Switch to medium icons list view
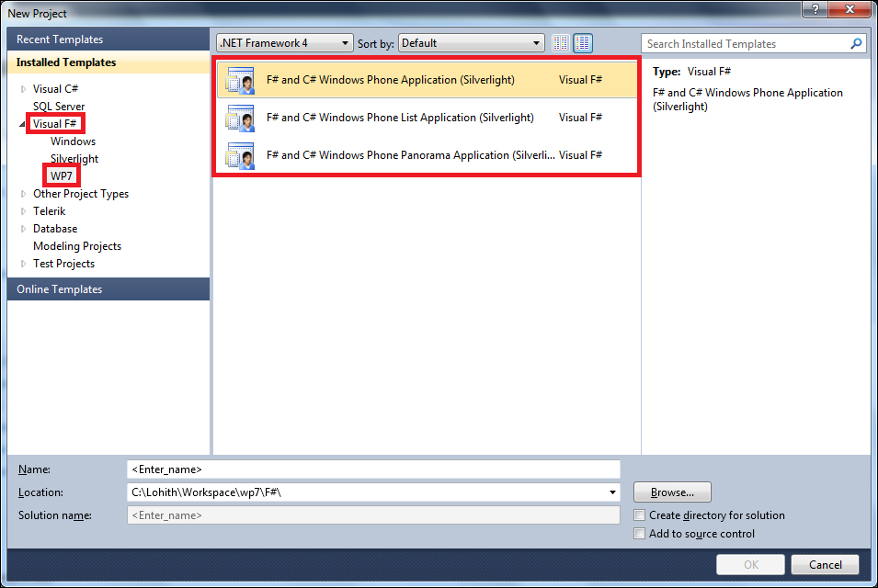878x588 pixels. 583,43
